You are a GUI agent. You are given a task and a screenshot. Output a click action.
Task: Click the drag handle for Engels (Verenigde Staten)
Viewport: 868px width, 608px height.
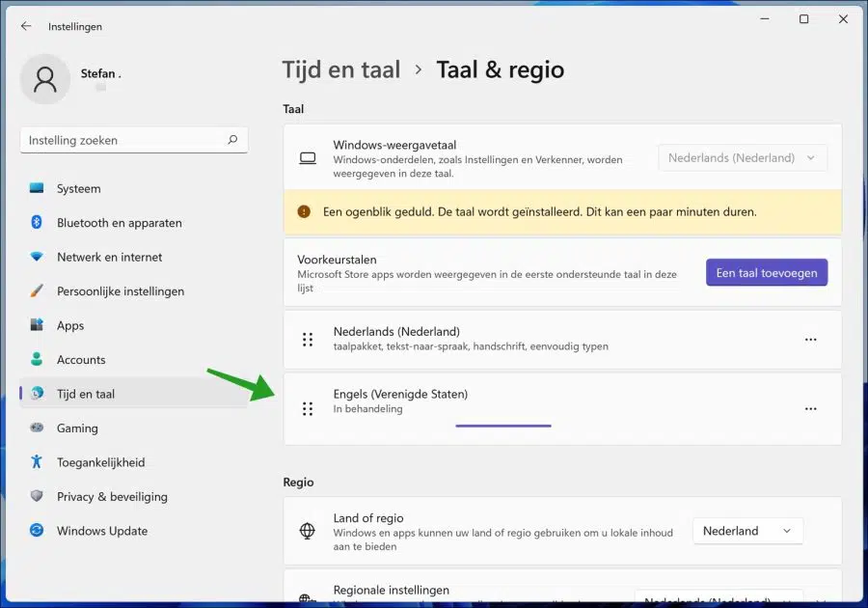308,408
